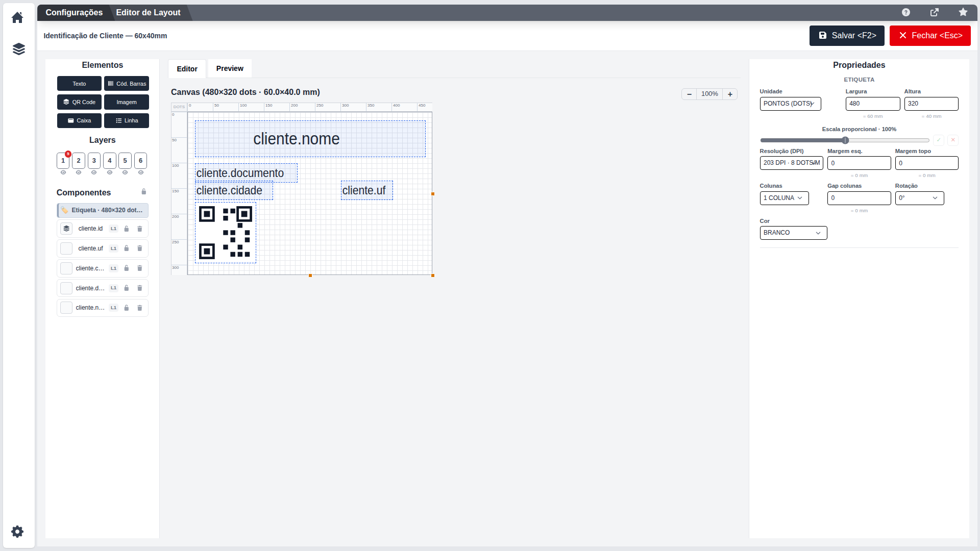Click the Largura input field
980x551 pixels.
click(x=873, y=104)
